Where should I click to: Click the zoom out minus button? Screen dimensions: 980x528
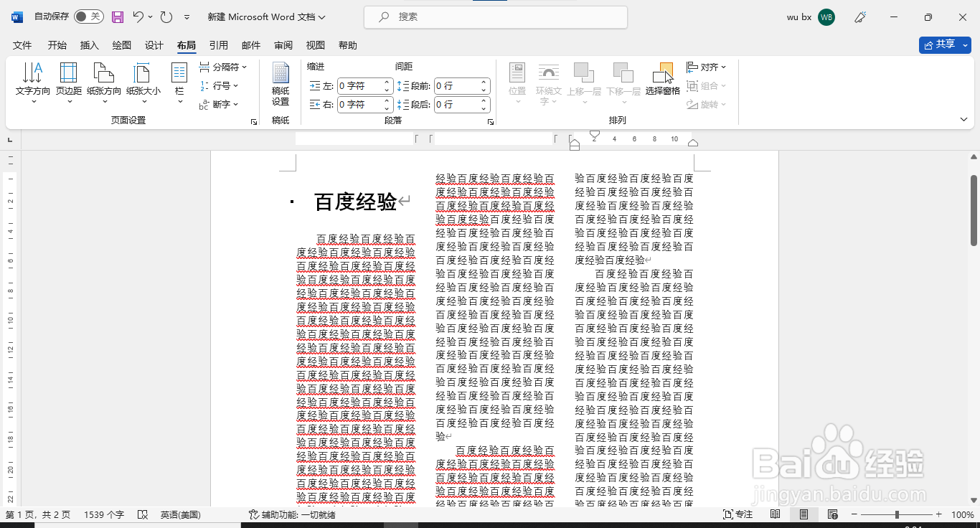[854, 514]
